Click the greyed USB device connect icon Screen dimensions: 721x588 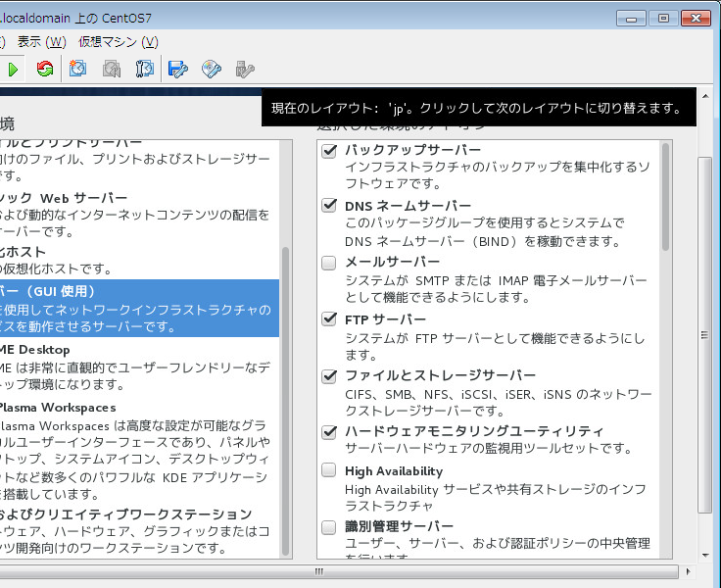[245, 69]
